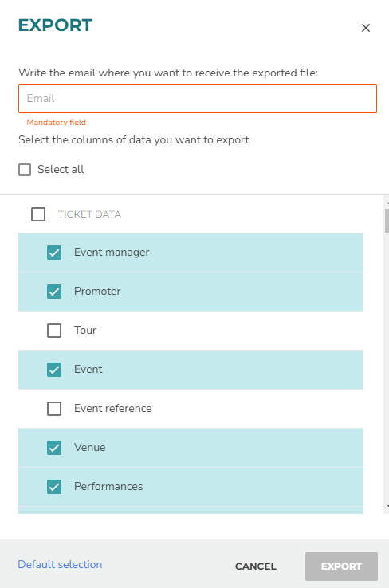Screen dimensions: 389x588
Task: Click the scrollbar up arrow
Action: [387, 202]
